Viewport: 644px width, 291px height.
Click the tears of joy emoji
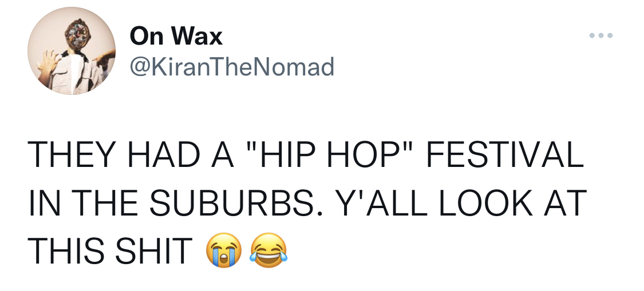coord(269,250)
